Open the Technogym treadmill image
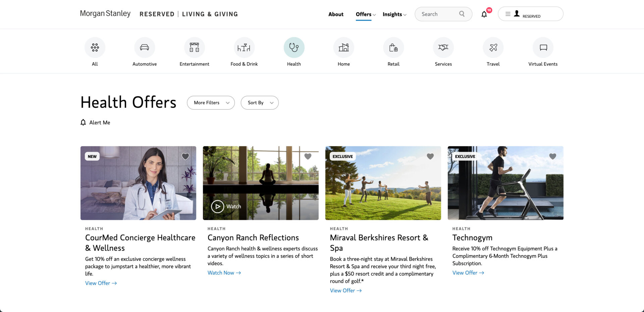The image size is (644, 312). pyautogui.click(x=505, y=183)
